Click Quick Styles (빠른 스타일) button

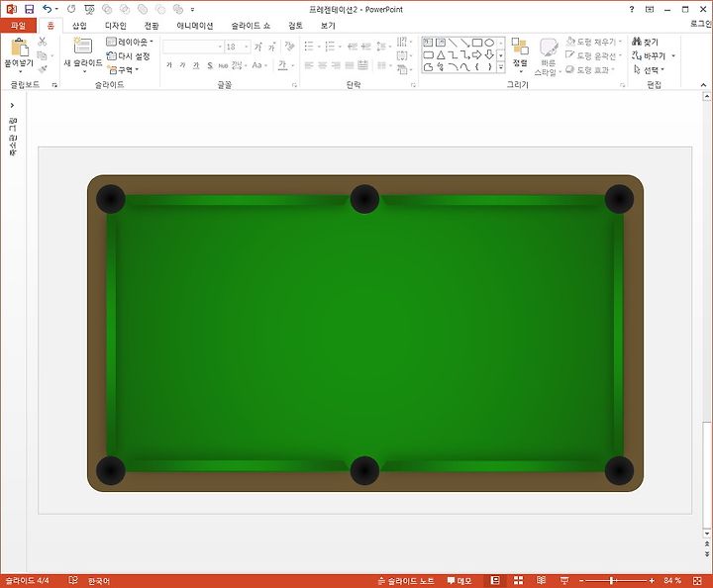pyautogui.click(x=548, y=57)
